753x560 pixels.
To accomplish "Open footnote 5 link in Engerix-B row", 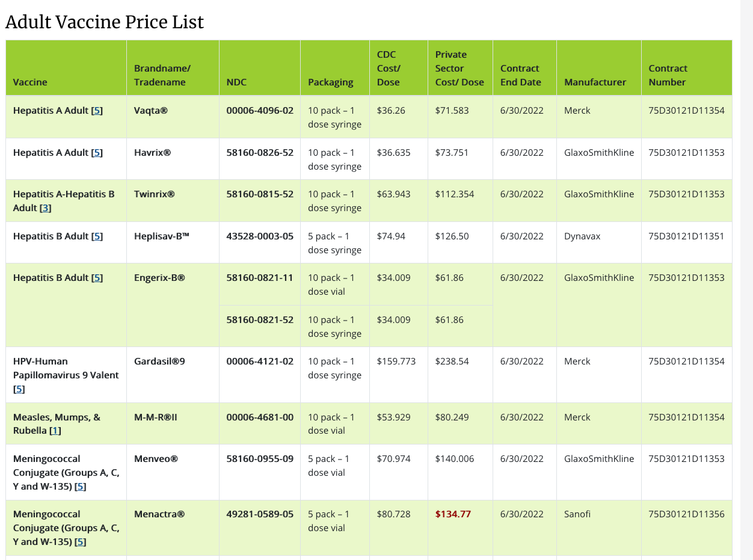I will [97, 278].
